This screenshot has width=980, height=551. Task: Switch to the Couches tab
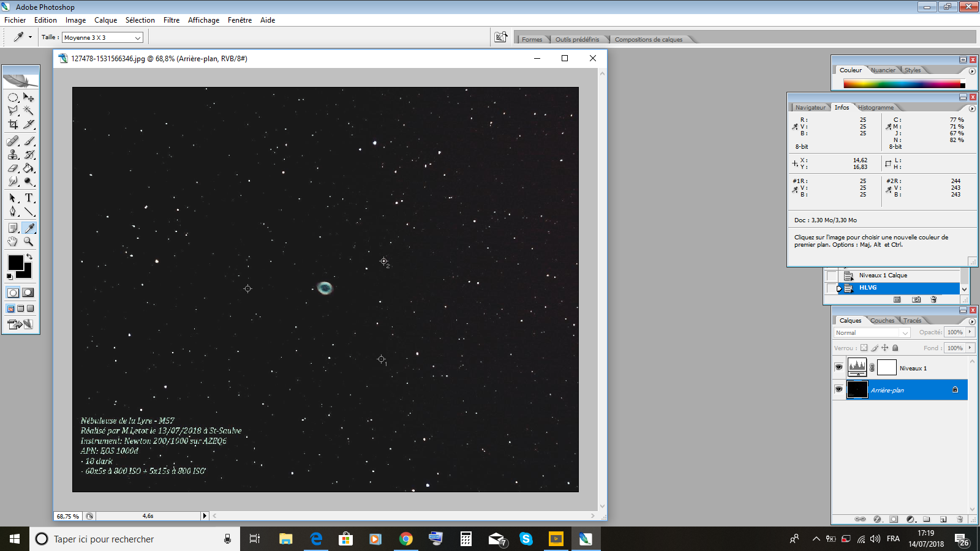(x=882, y=320)
